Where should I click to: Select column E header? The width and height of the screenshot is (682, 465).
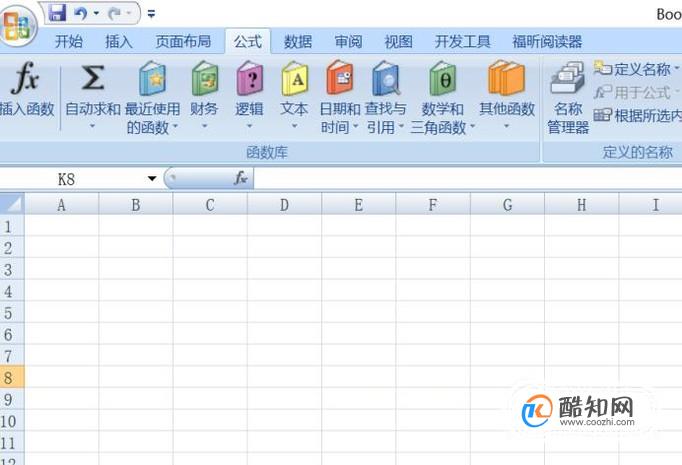359,204
